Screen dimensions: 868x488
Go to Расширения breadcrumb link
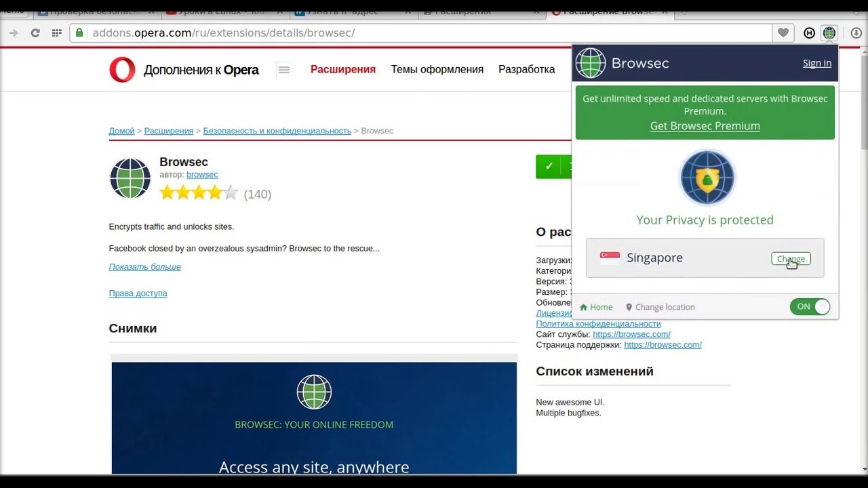169,131
